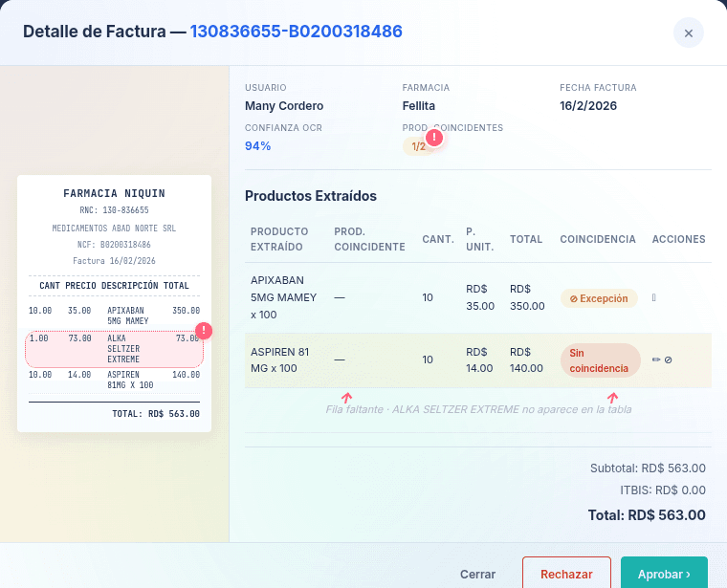Click the NCF: B0200318486 text on receipt
This screenshot has height=588, width=727.
point(114,244)
